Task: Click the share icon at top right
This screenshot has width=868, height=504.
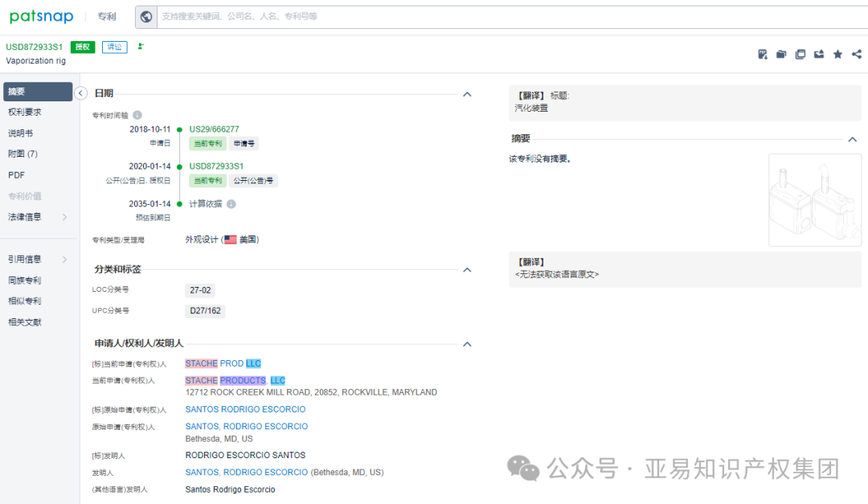Action: pos(857,54)
